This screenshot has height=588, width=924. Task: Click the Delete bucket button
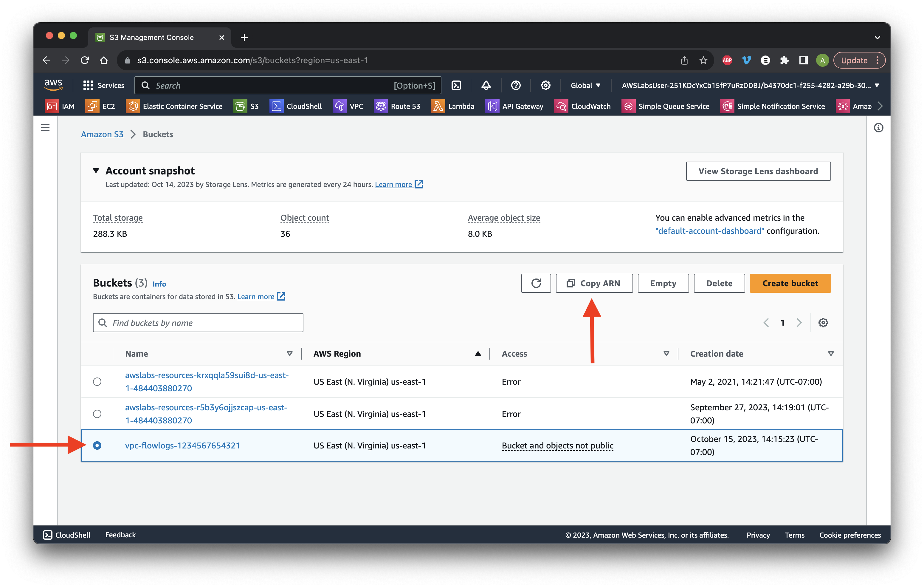pos(719,283)
